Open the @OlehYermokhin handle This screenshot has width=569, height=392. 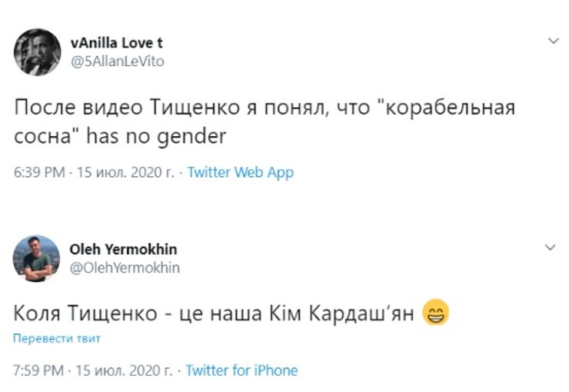tap(125, 267)
